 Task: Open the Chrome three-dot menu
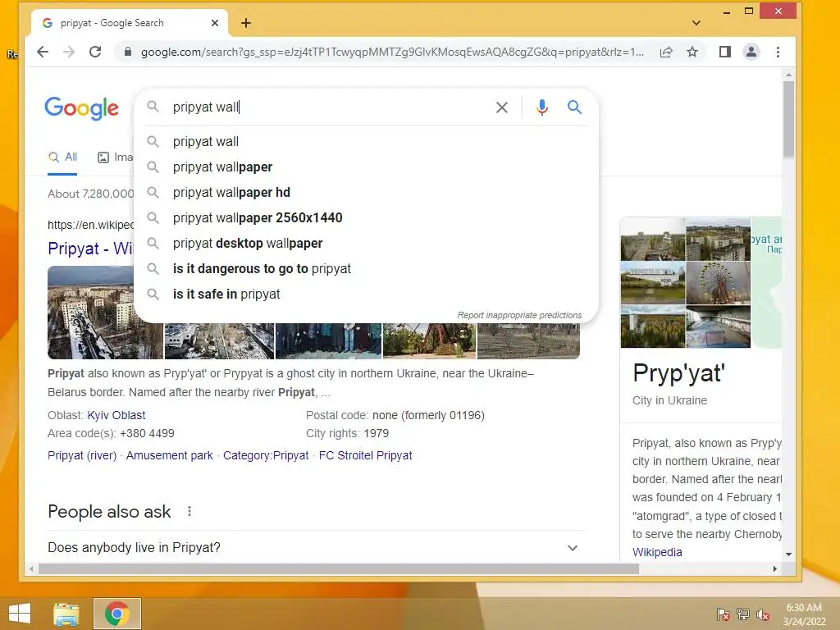778,52
